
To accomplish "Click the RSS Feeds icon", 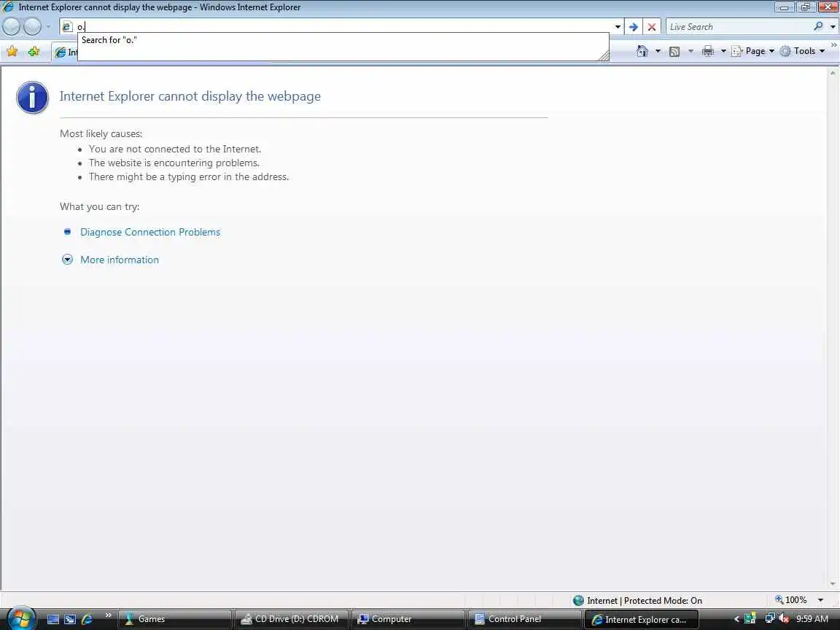I will click(674, 52).
